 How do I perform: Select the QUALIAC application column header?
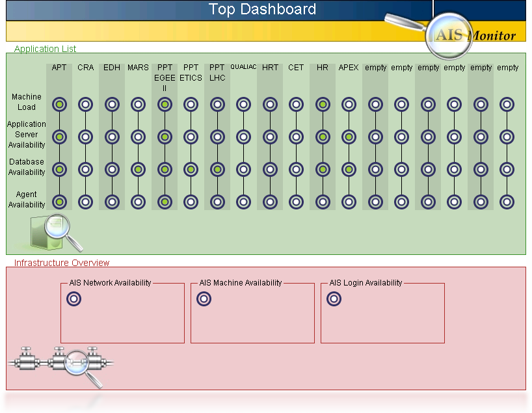(243, 68)
